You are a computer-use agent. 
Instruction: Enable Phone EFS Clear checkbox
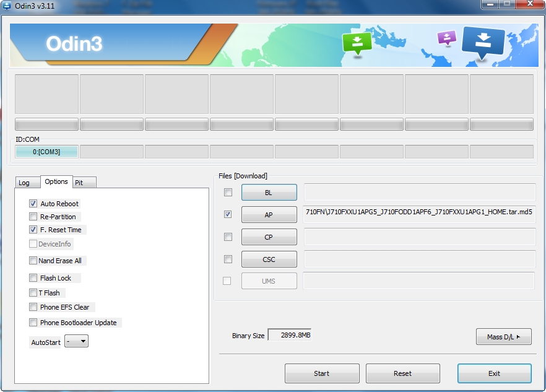[x=33, y=307]
